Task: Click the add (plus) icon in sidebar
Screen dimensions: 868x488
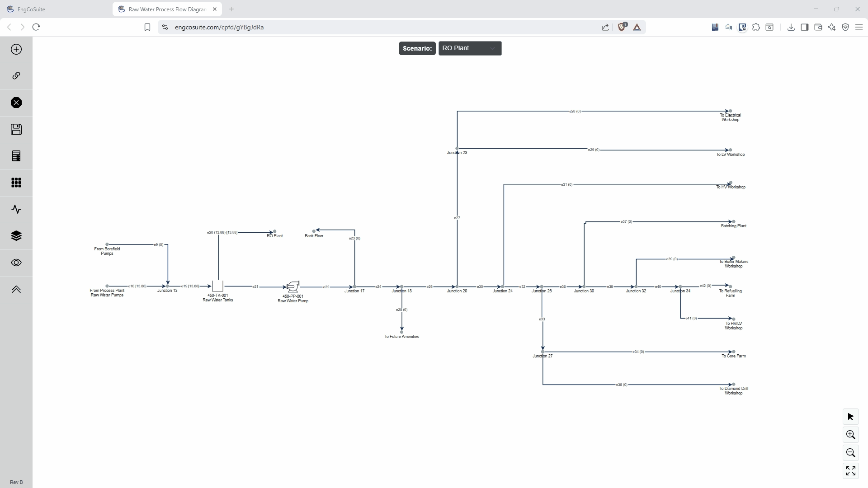Action: [x=16, y=49]
